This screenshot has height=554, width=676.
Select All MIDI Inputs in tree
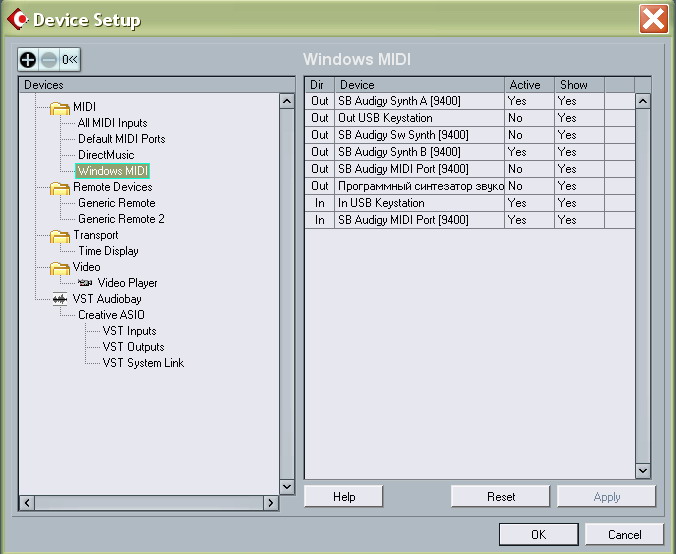pyautogui.click(x=113, y=123)
